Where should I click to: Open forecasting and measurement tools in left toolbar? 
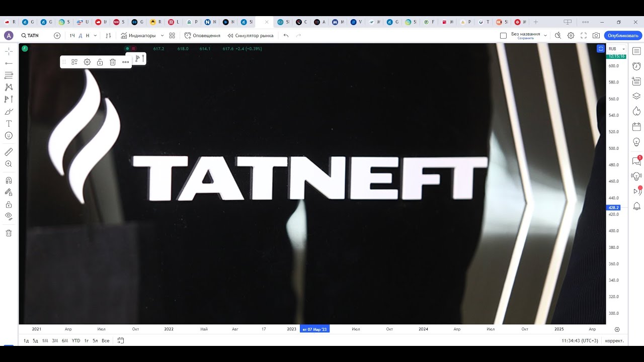coord(9,100)
